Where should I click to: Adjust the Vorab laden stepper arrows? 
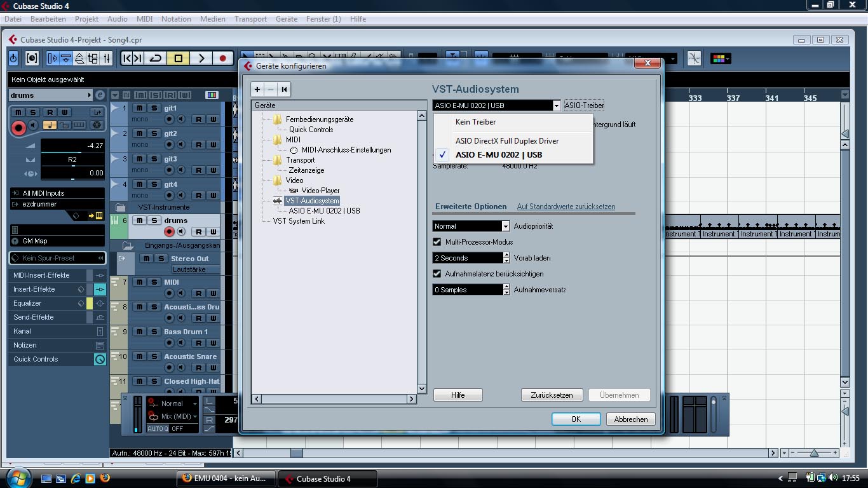coord(506,258)
